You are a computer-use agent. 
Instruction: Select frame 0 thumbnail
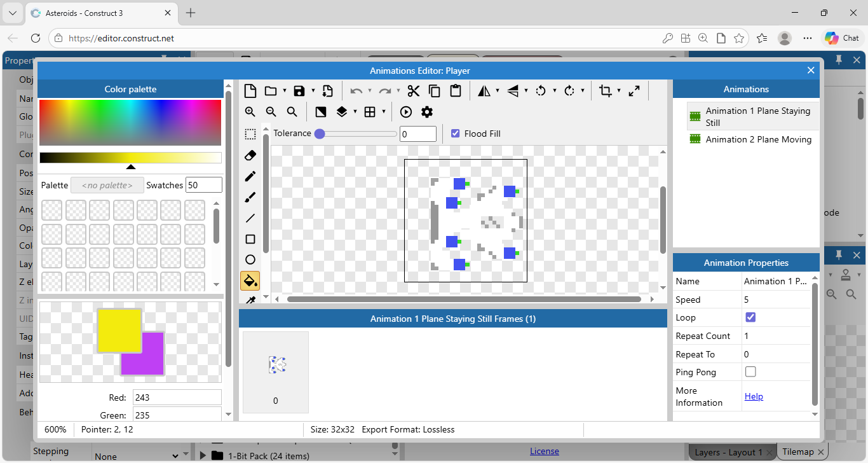click(276, 372)
